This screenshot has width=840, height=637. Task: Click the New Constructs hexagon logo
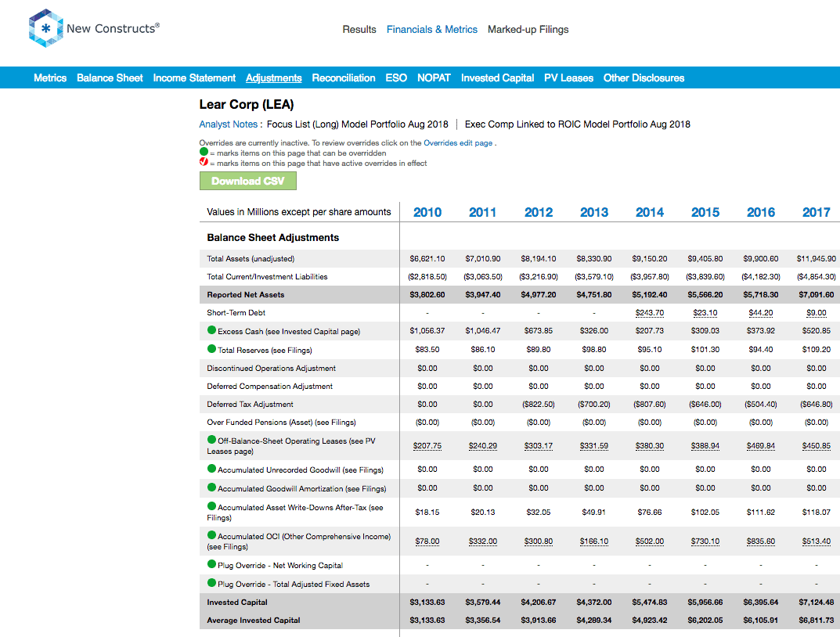[46, 28]
